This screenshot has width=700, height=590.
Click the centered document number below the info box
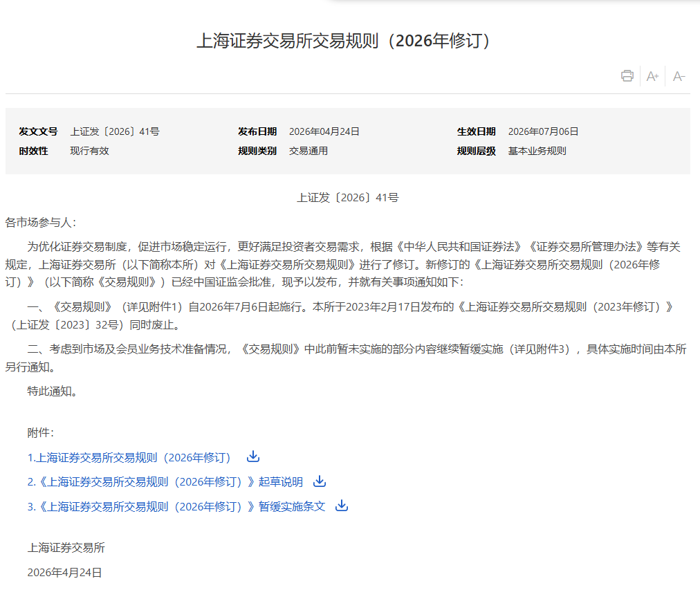(x=348, y=198)
